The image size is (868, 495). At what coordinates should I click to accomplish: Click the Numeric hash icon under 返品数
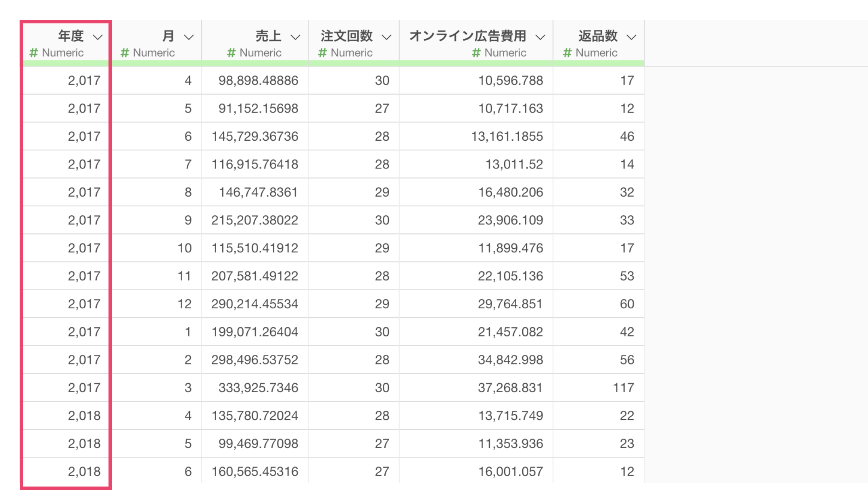tap(568, 53)
